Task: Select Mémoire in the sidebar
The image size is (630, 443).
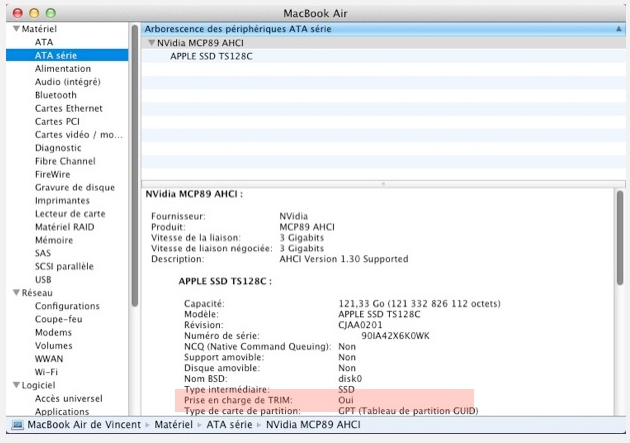Action: click(x=54, y=241)
